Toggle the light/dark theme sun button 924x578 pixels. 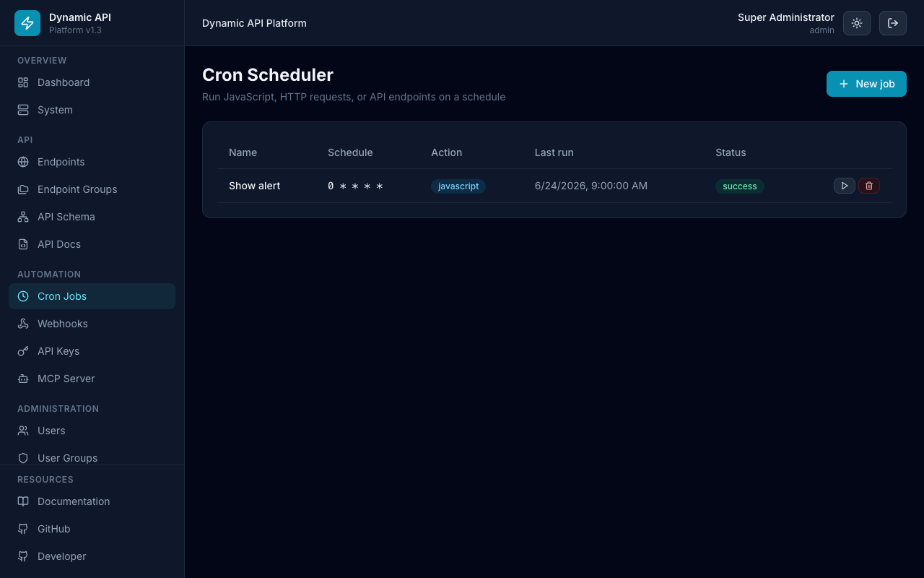coord(857,23)
